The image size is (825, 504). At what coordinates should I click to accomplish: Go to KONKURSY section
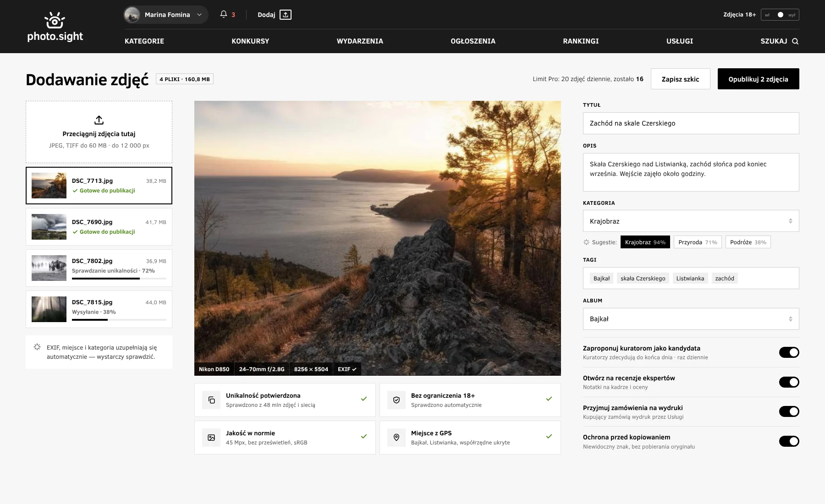[250, 41]
